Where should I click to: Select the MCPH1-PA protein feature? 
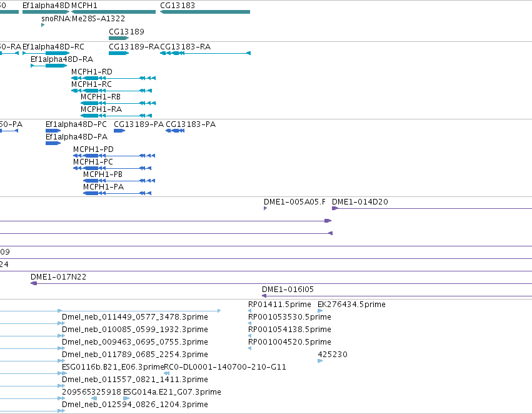point(118,194)
